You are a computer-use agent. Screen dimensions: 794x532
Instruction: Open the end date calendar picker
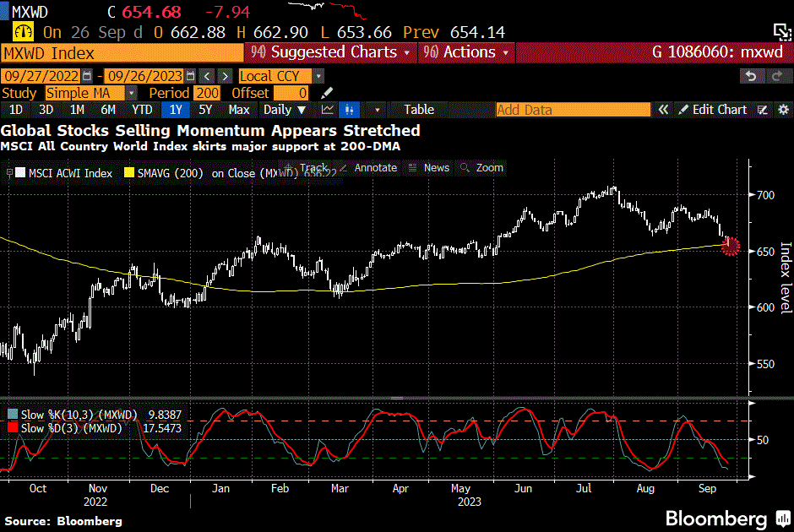coord(190,76)
